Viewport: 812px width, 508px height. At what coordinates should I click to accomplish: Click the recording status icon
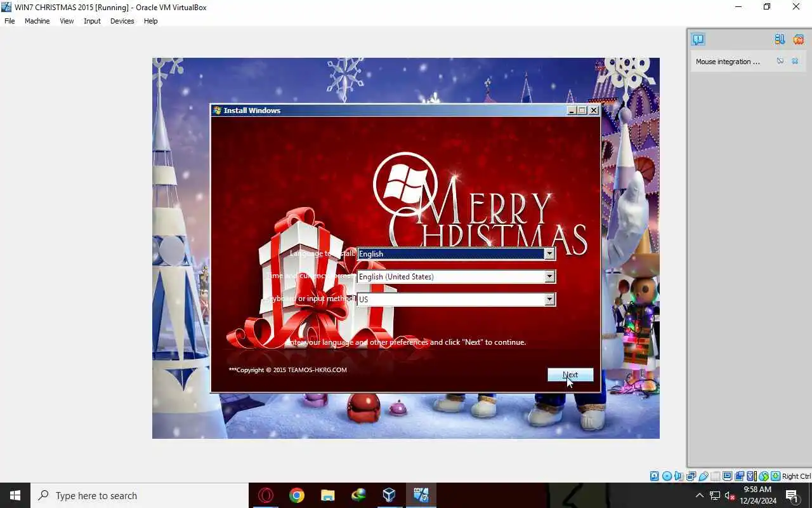pyautogui.click(x=739, y=476)
